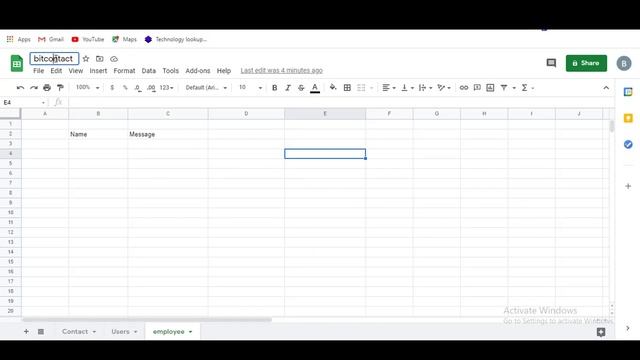Open the employee sheet tab menu arrow
Viewport: 640px width, 360px height.
click(x=190, y=332)
